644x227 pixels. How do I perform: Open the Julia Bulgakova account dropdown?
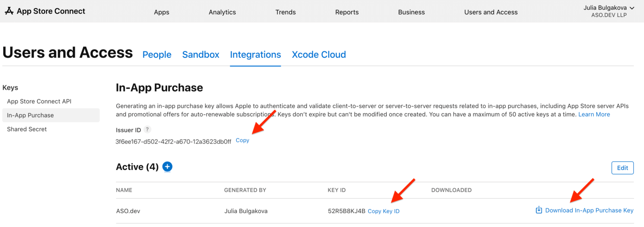(x=609, y=11)
